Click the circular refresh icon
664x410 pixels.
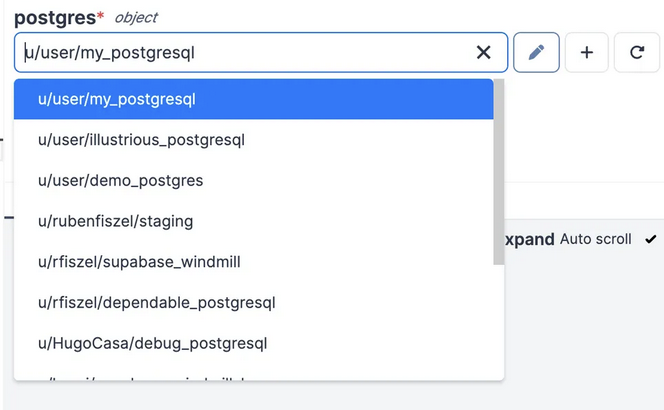click(x=637, y=53)
